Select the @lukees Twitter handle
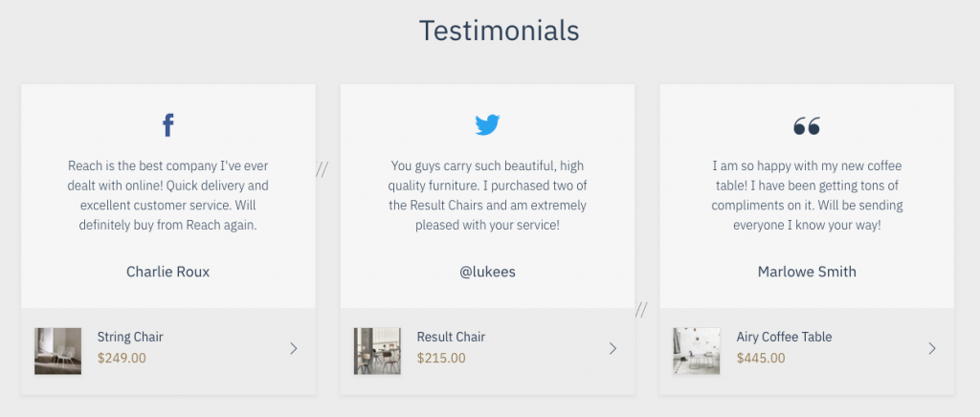The height and width of the screenshot is (417, 980). tap(487, 272)
